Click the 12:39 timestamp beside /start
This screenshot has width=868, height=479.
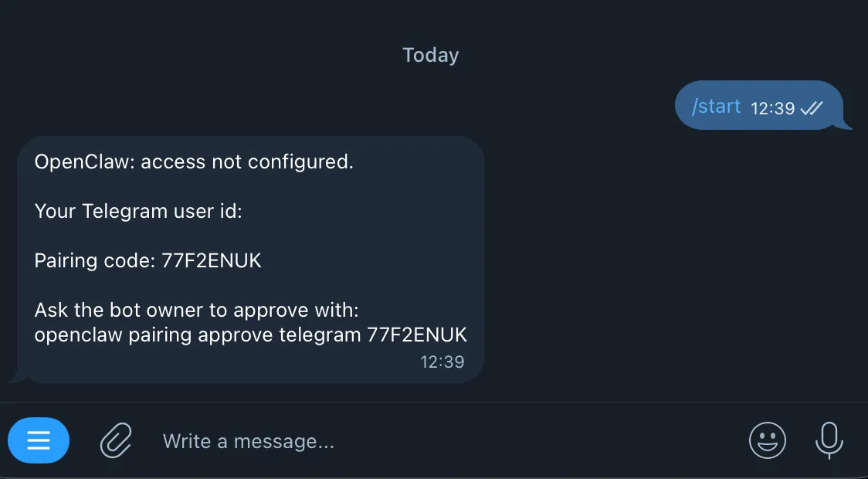772,108
